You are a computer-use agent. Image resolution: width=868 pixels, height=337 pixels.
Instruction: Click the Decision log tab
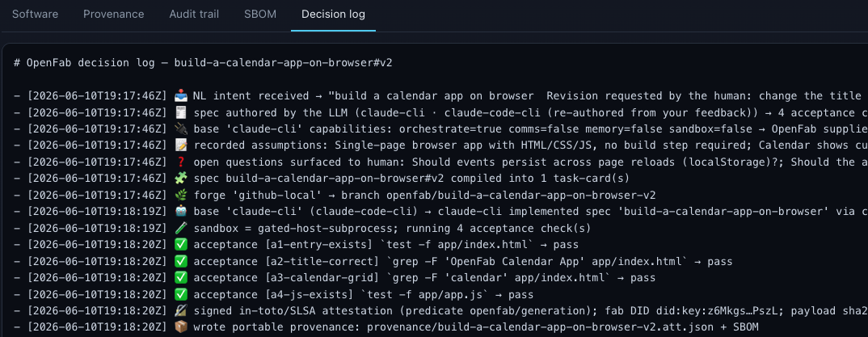point(333,15)
